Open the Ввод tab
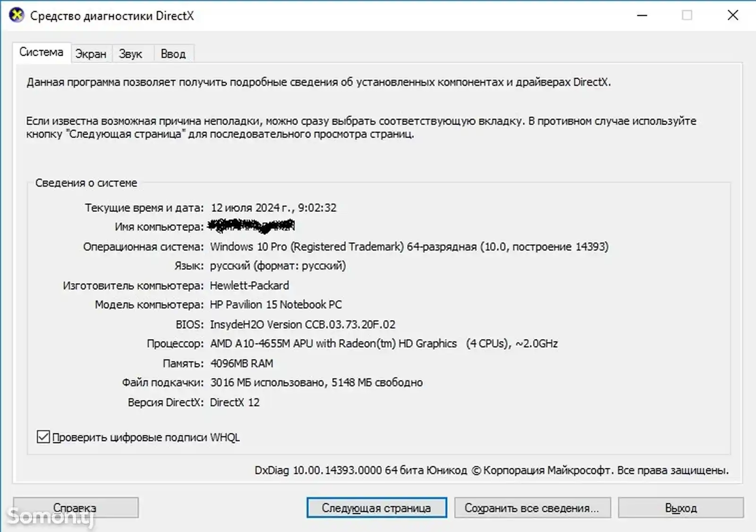This screenshot has height=532, width=756. click(173, 54)
